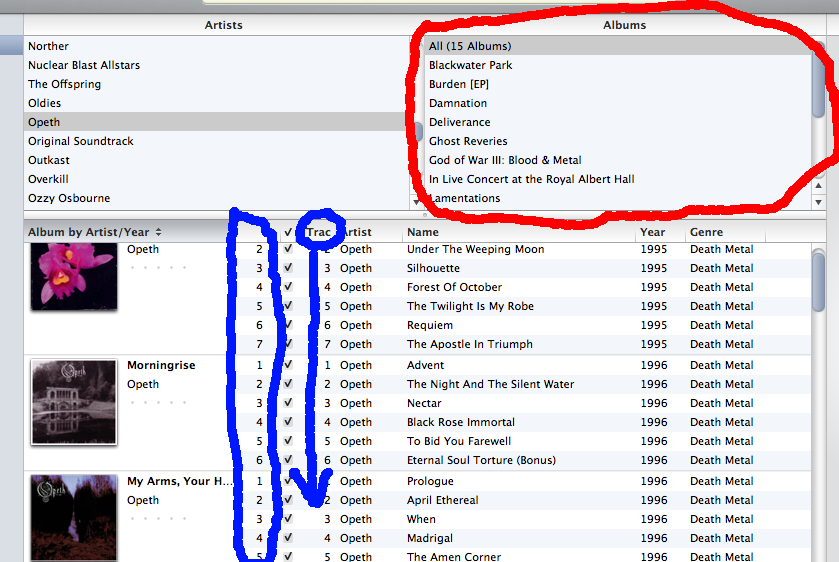Sort tracks by the Name column header
Image resolution: width=839 pixels, height=562 pixels.
pyautogui.click(x=519, y=232)
